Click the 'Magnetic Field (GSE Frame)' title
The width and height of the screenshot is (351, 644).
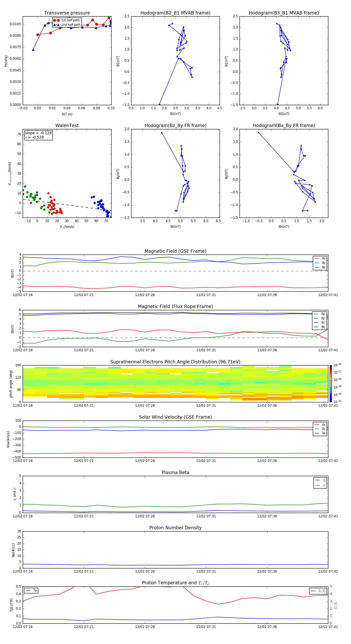tap(175, 251)
